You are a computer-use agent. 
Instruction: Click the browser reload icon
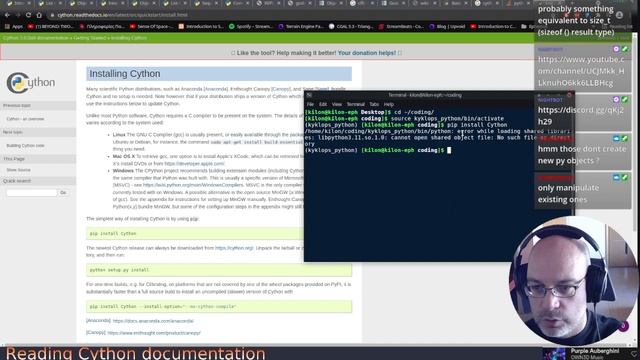pos(28,15)
